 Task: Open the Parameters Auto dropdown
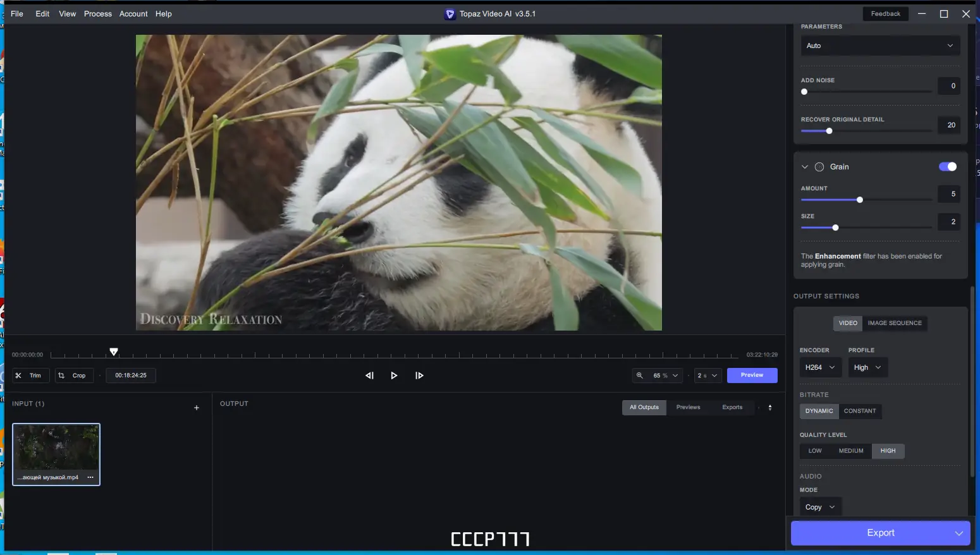(x=880, y=46)
